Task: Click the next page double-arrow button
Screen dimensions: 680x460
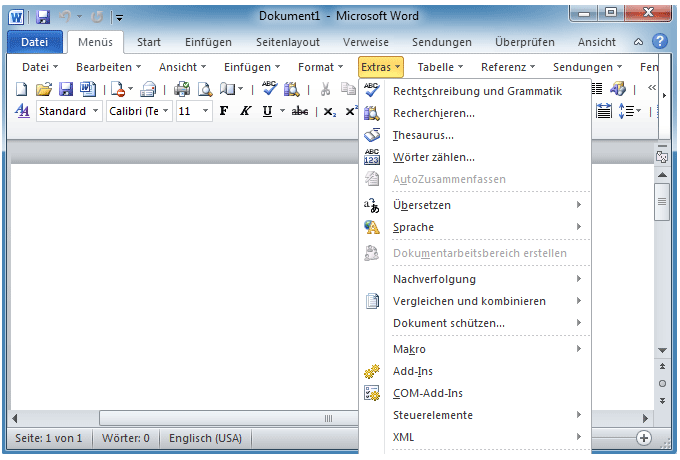Action: click(x=662, y=401)
